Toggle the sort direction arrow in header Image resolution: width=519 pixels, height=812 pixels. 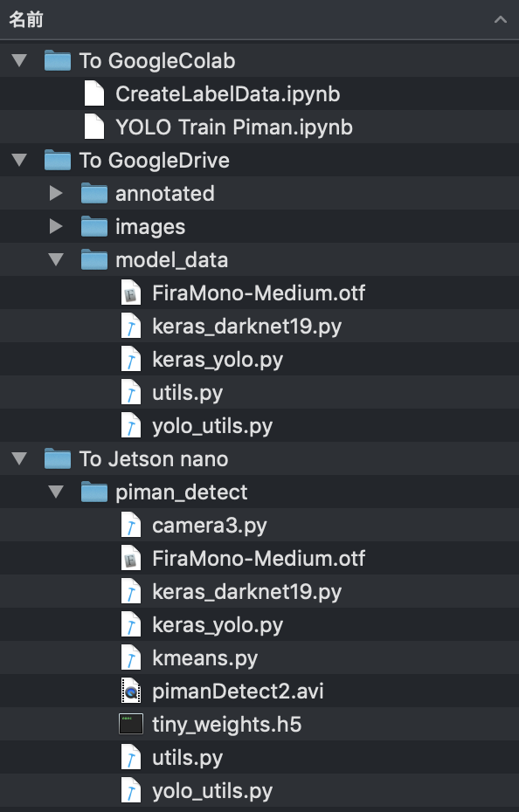point(501,20)
